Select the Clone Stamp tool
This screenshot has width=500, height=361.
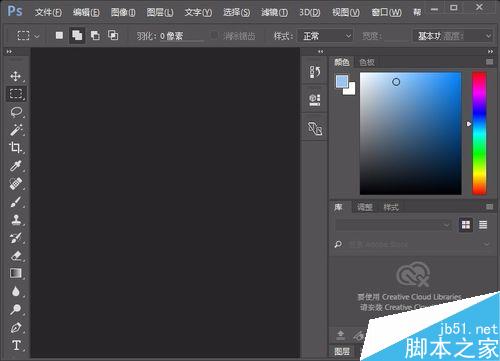point(16,219)
